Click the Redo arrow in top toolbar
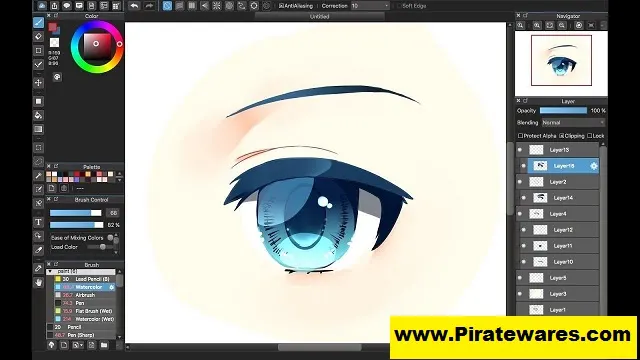 (149, 6)
